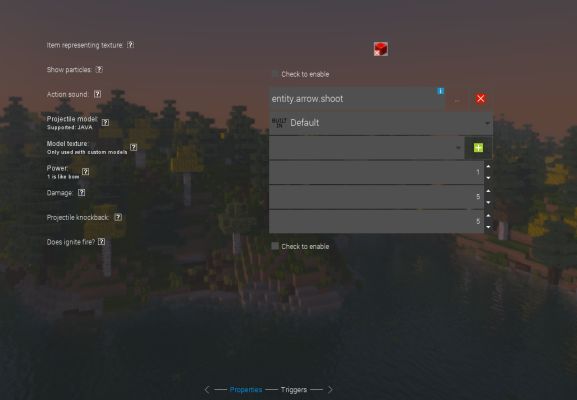
Task: Open help icon next to Action sound
Action: [97, 94]
